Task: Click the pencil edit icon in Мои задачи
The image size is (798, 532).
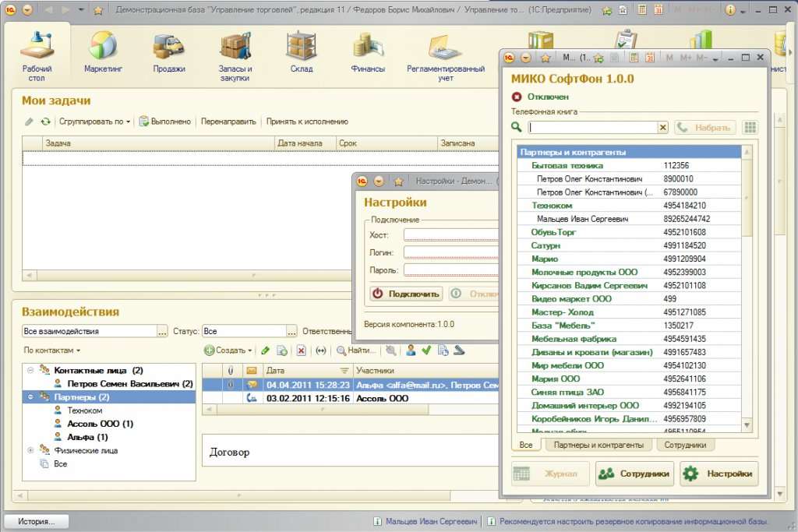Action: coord(29,122)
